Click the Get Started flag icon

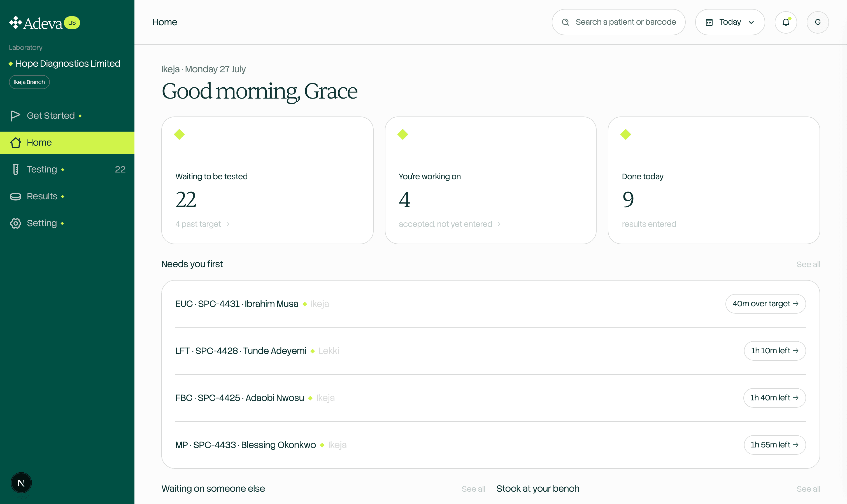tap(15, 116)
